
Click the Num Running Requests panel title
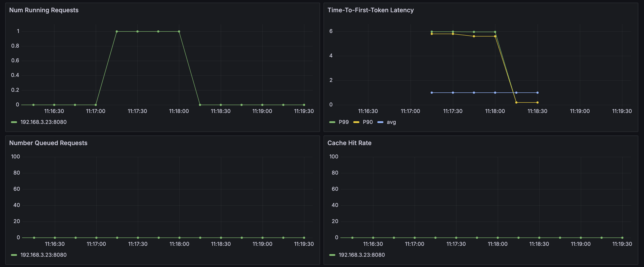44,10
